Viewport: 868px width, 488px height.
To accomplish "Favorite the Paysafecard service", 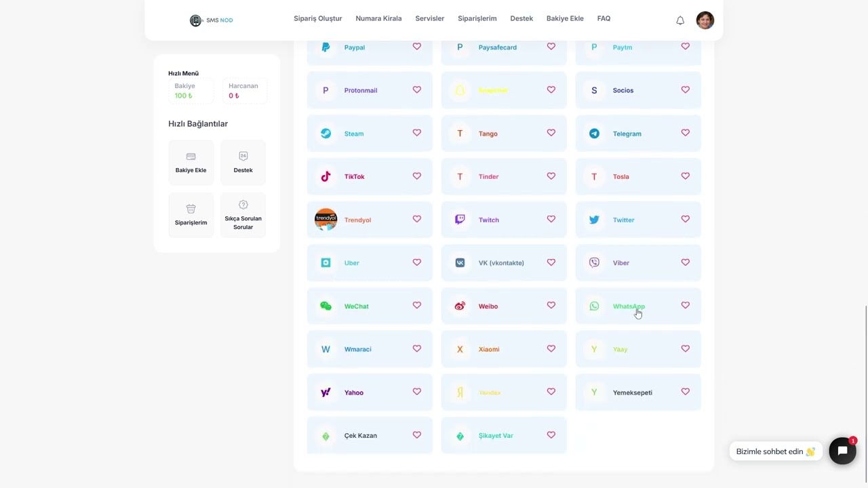I will coord(551,47).
